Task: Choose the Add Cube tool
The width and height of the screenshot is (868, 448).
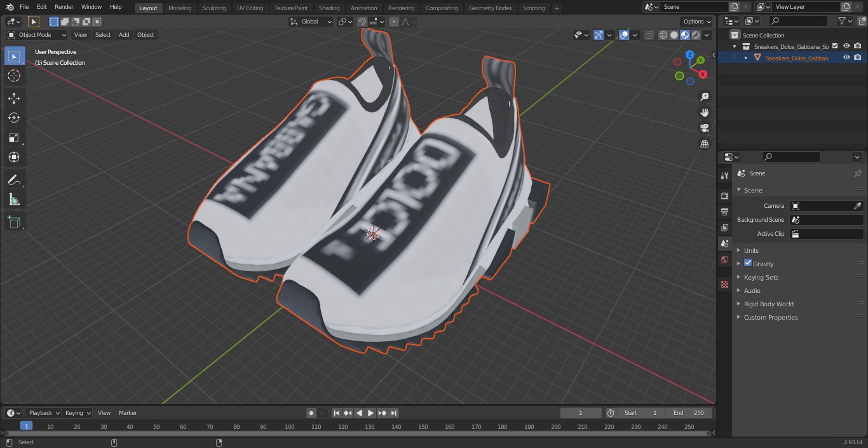Action: coord(14,222)
